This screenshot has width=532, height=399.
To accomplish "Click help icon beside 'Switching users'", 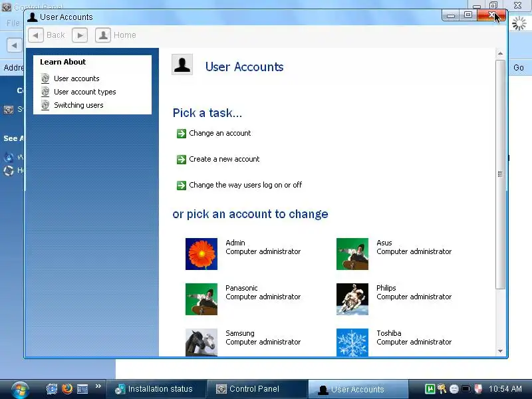I will click(x=45, y=105).
